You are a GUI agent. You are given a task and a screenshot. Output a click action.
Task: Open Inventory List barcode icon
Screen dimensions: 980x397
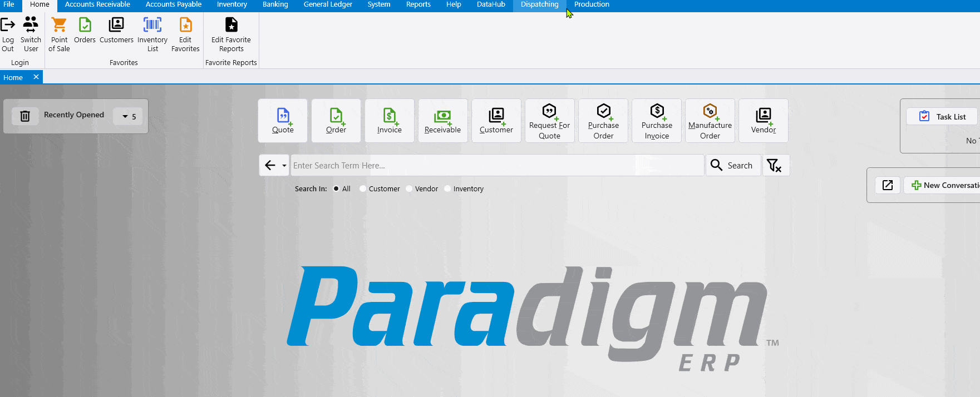pos(152,25)
